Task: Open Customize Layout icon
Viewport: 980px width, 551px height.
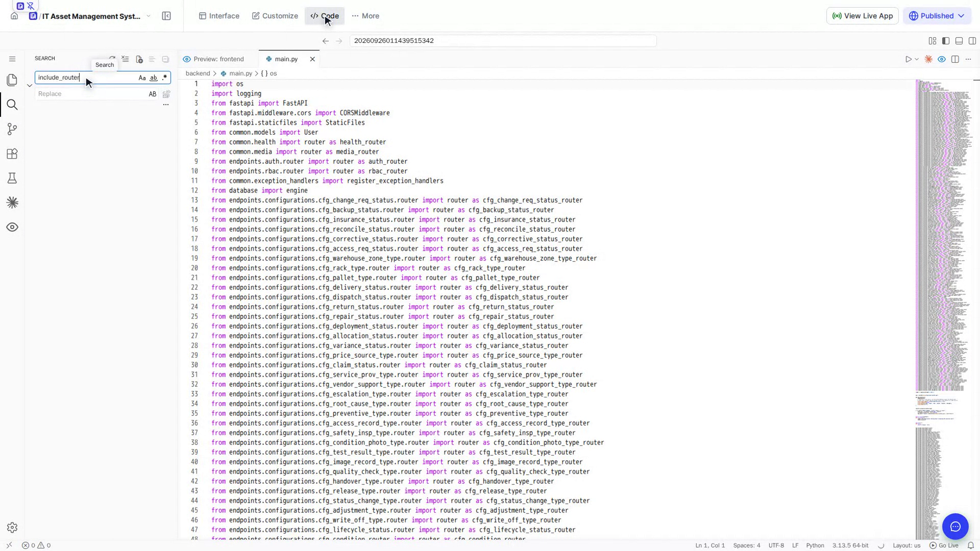Action: (x=933, y=41)
